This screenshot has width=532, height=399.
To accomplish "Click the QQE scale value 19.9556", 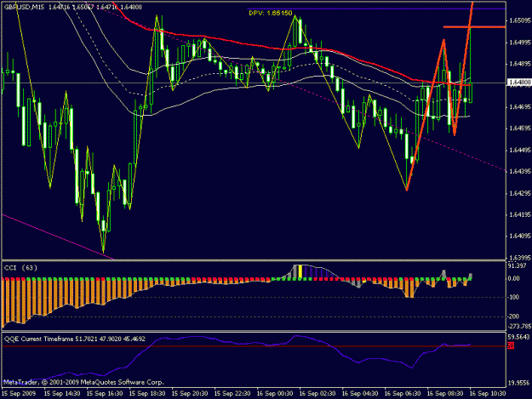I will pyautogui.click(x=518, y=384).
